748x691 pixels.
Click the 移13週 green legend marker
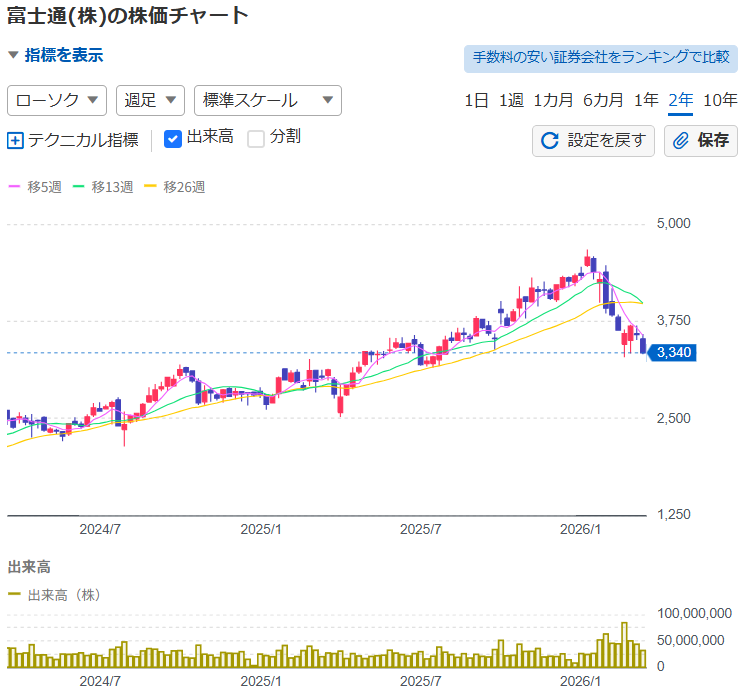[79, 186]
